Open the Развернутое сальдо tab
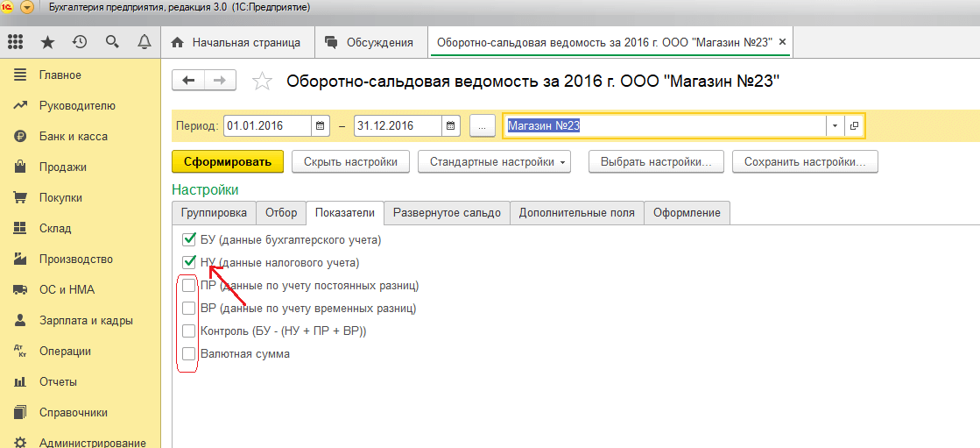 click(447, 213)
